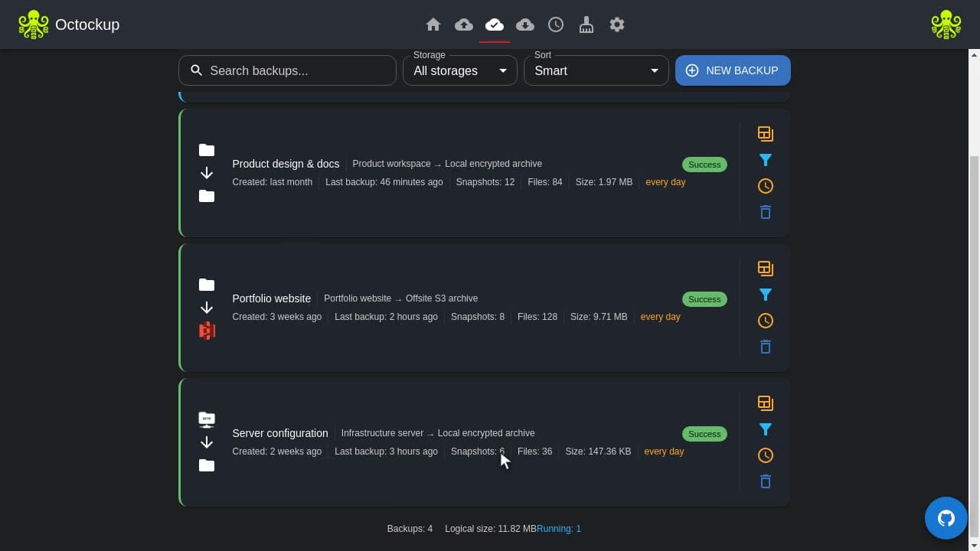Click Success badge on Product design & docs
This screenshot has width=980, height=551.
point(704,165)
